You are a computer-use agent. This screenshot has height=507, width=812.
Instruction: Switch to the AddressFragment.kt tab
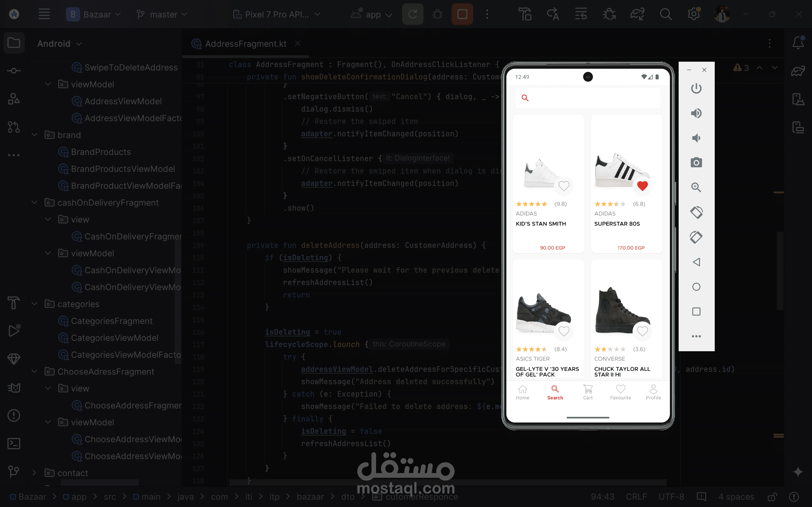(x=245, y=44)
